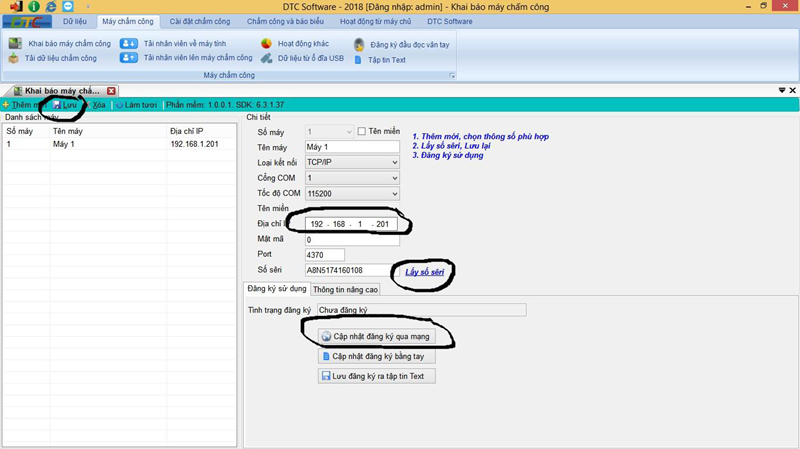This screenshot has height=449, width=800.
Task: Click Đăng ký đầu đọc vân tay icon
Action: pos(359,45)
